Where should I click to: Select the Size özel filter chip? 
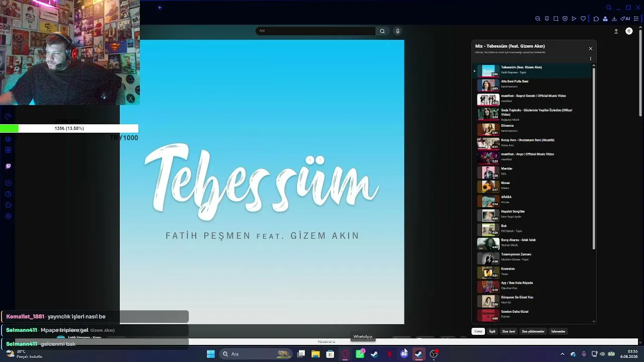pos(509,331)
